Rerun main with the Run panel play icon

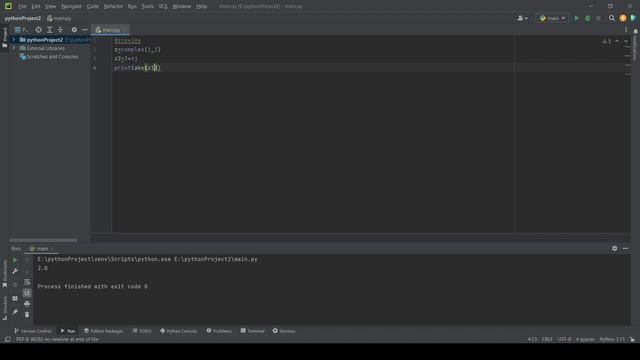(15, 260)
